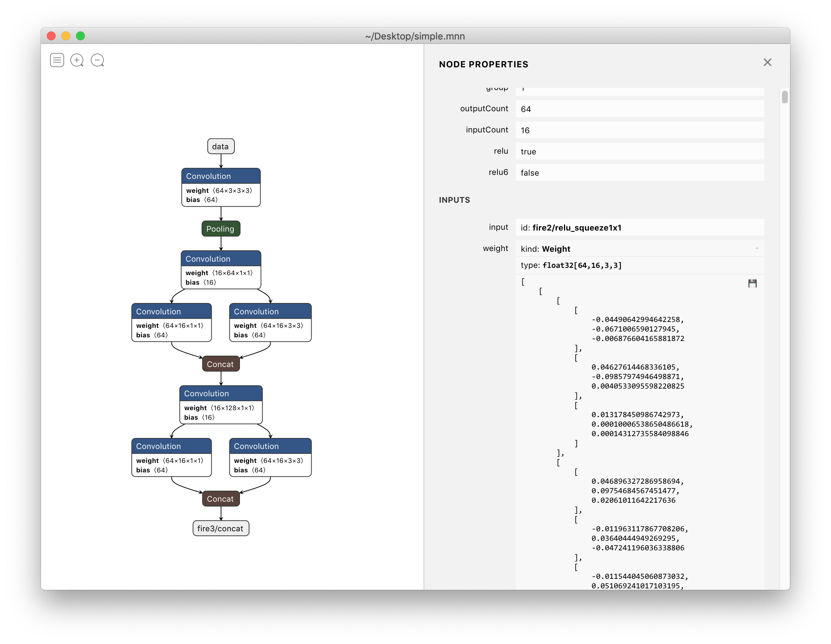This screenshot has height=644, width=831.
Task: Click the zoom out magnifier icon
Action: tap(97, 60)
